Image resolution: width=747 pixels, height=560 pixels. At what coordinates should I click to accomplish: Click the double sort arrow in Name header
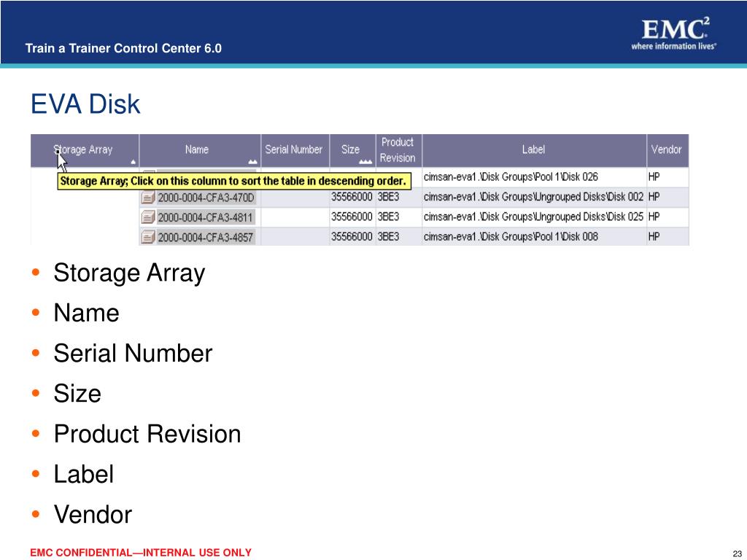252,162
